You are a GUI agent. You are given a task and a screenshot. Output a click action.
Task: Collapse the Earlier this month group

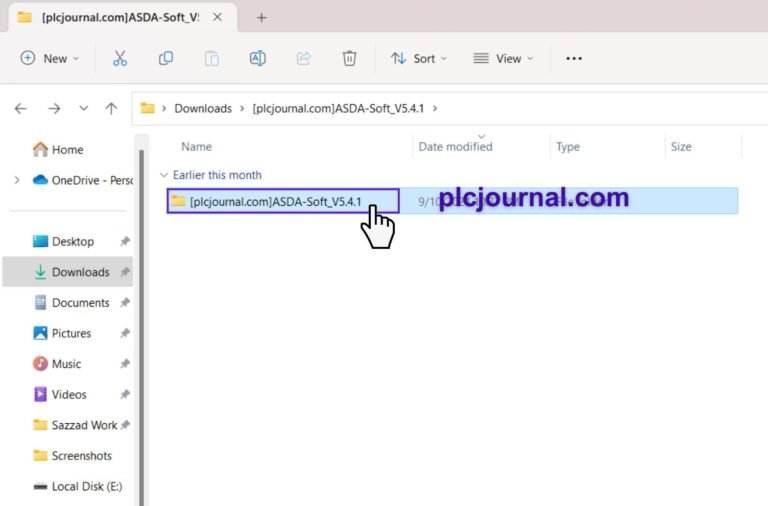(164, 175)
